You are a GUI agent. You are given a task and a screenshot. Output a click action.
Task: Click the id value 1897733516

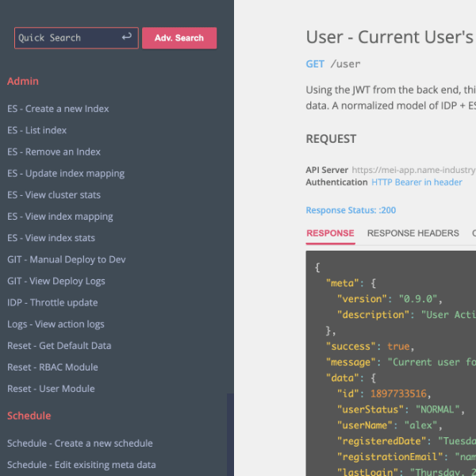pos(398,393)
